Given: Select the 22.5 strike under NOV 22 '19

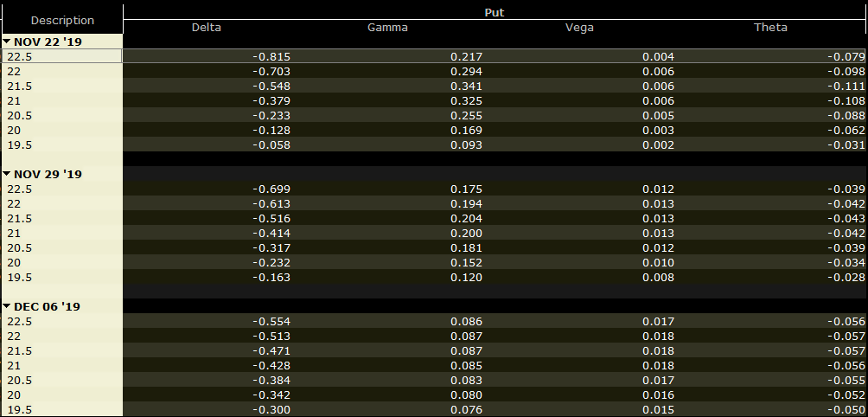Looking at the screenshot, I should (62, 56).
